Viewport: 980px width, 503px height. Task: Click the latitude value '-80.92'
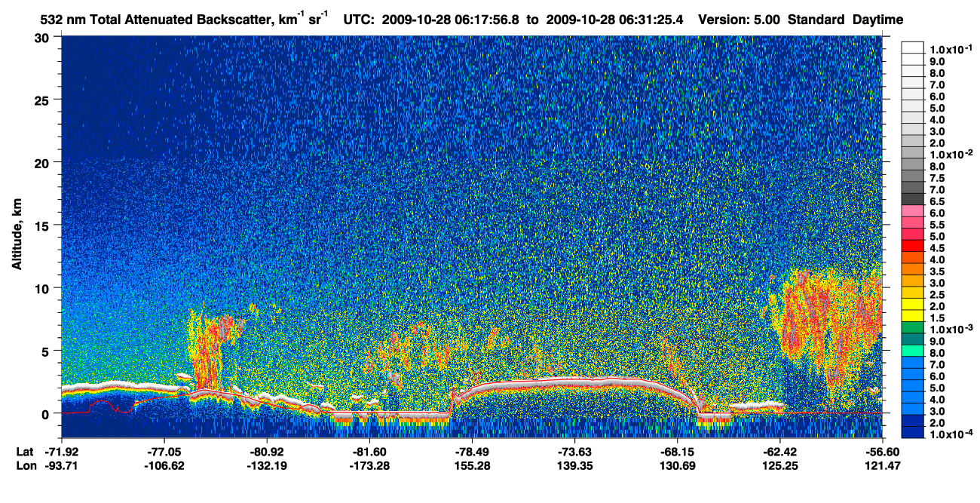coord(267,452)
